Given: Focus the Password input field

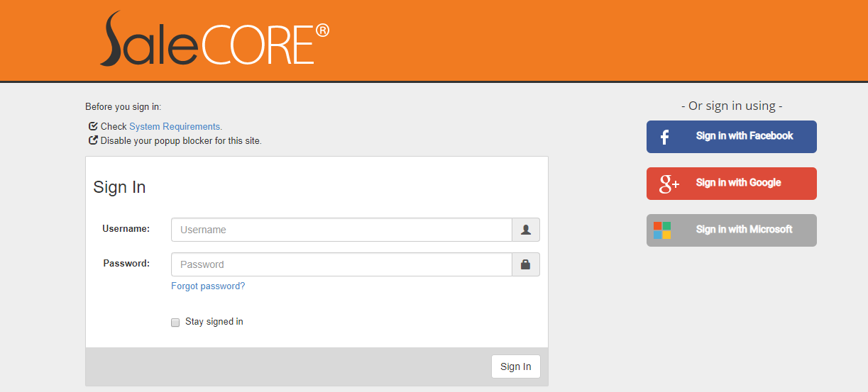Looking at the screenshot, I should pos(341,264).
